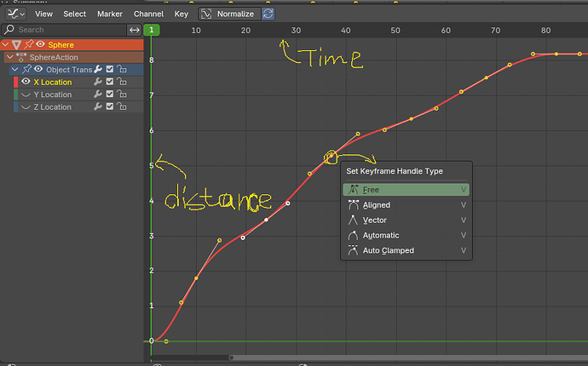Toggle pin on Object Transforms group
588x366 pixels.
(26, 69)
